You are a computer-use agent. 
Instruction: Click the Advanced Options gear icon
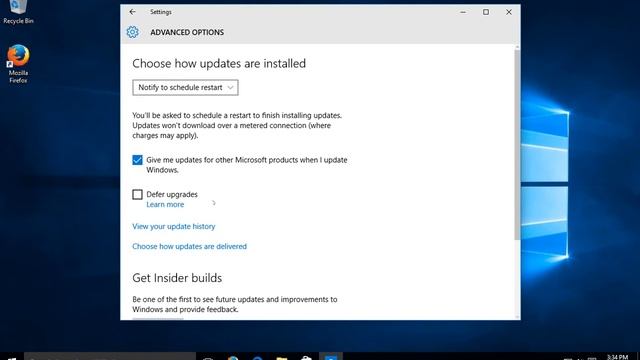coord(132,32)
